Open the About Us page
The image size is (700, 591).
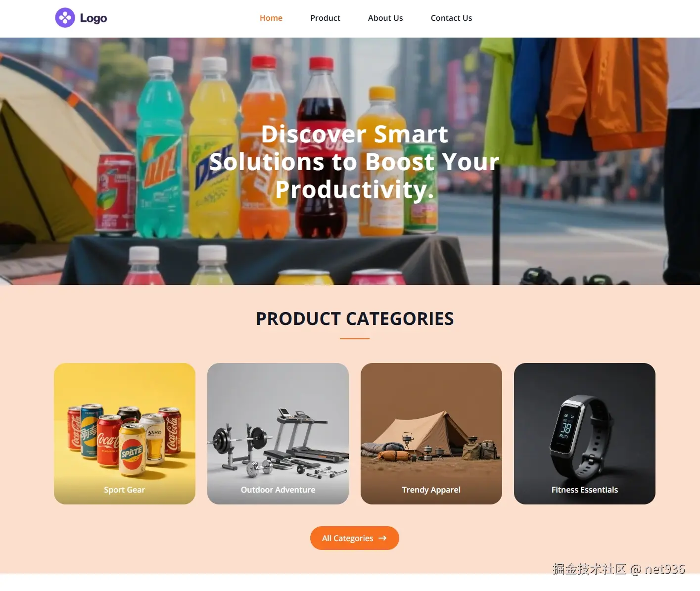[385, 18]
